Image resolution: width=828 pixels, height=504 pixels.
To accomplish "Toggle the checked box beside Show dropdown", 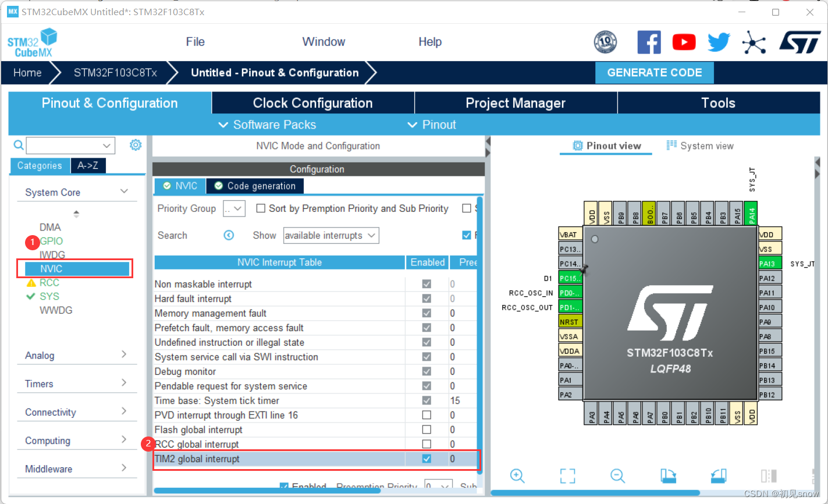I will click(466, 235).
